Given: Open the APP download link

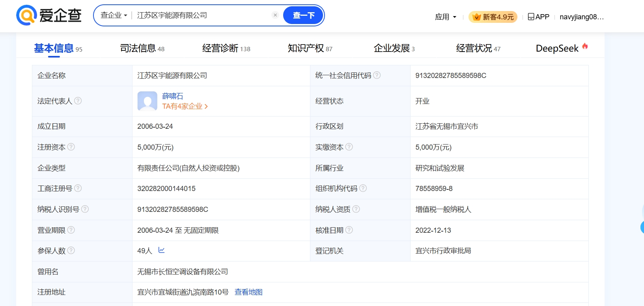Looking at the screenshot, I should [538, 17].
